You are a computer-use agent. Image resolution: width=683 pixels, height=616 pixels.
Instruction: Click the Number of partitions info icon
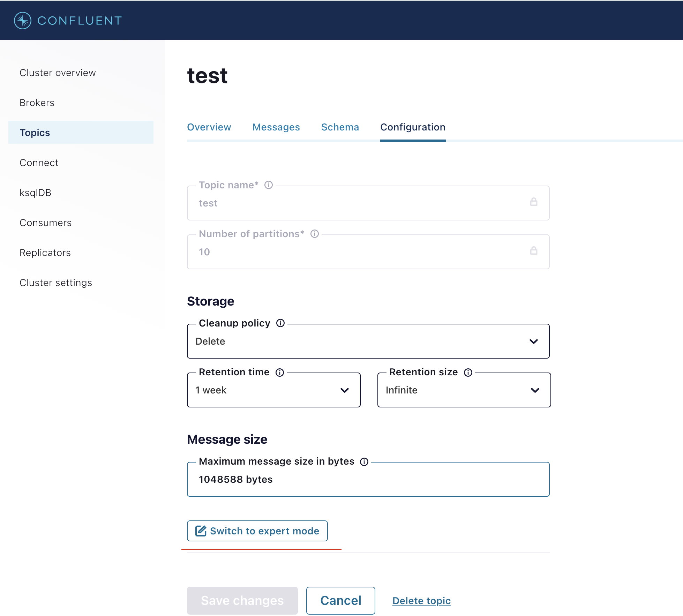tap(315, 234)
